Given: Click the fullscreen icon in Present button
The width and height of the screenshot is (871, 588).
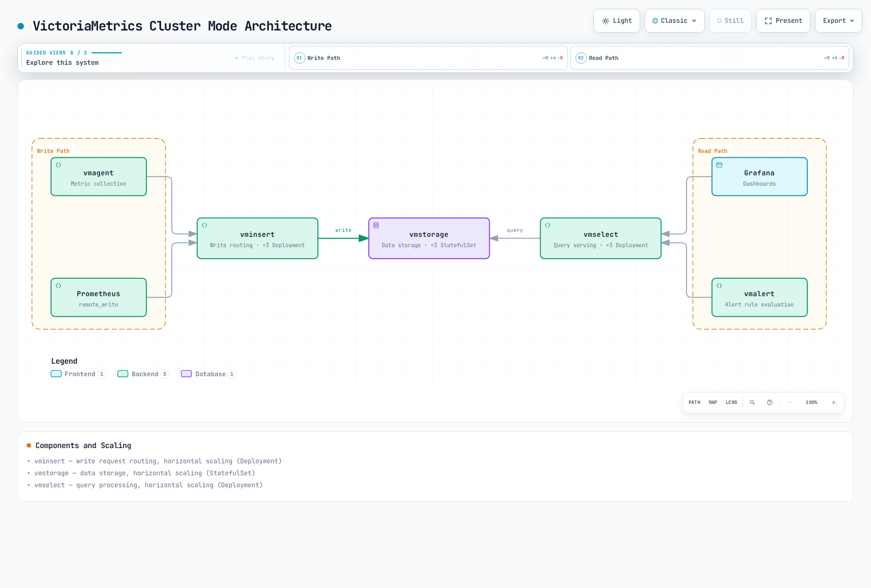Looking at the screenshot, I should point(768,21).
